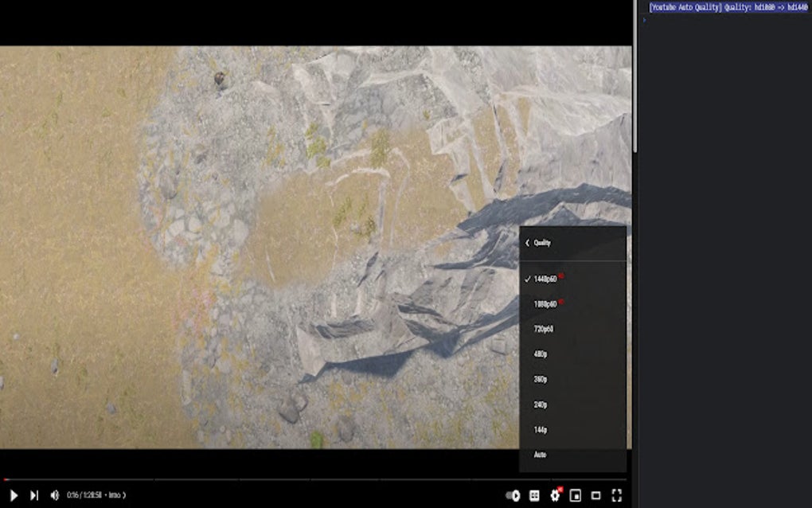
Task: Collapse the Quality submenu with the back chevron
Action: tap(527, 242)
